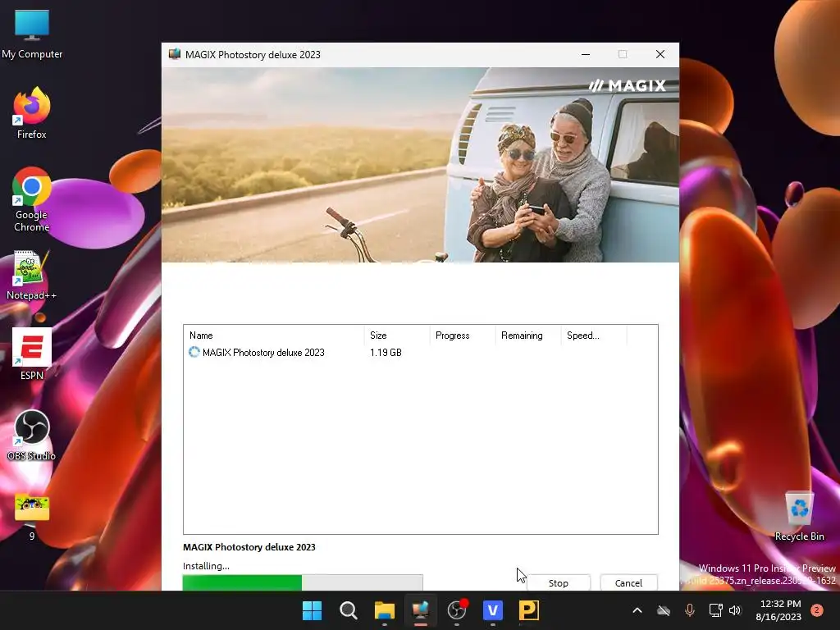Screen dimensions: 840x630
Task: Open network settings tray icon
Action: coord(715,610)
